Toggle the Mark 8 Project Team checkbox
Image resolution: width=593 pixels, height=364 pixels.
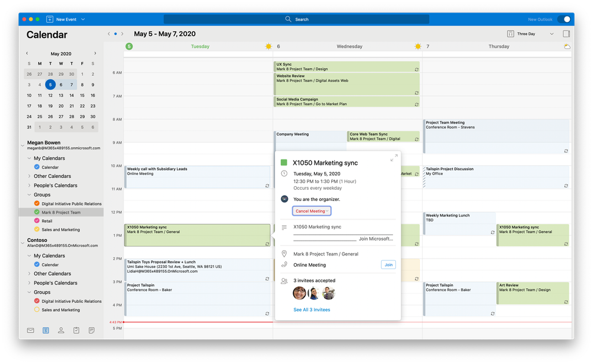point(37,212)
